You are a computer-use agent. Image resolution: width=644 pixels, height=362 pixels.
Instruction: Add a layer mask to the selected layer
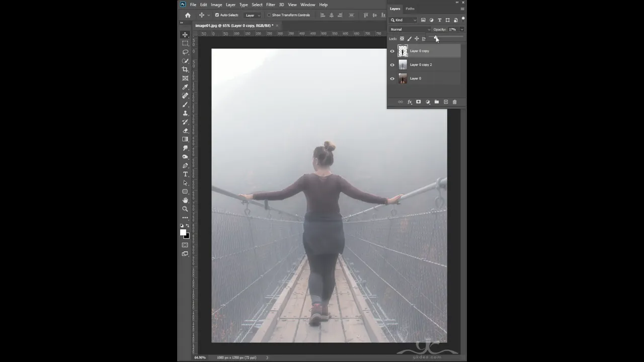(x=419, y=102)
